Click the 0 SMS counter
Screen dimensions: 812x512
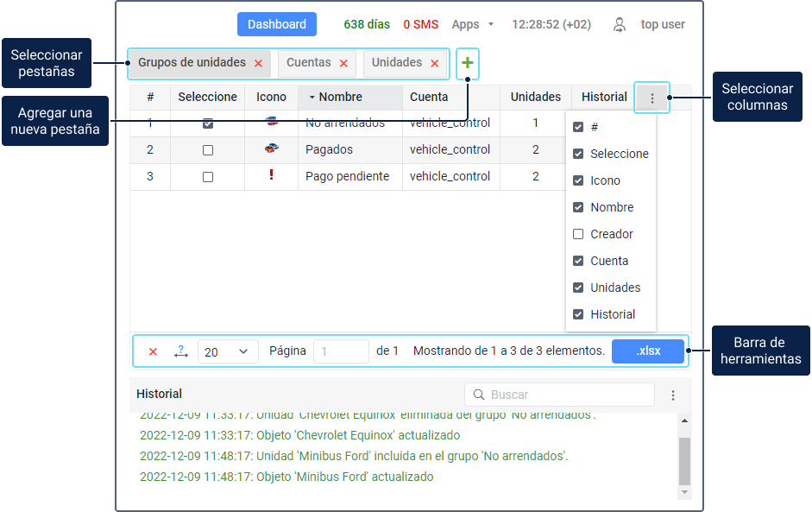point(420,24)
